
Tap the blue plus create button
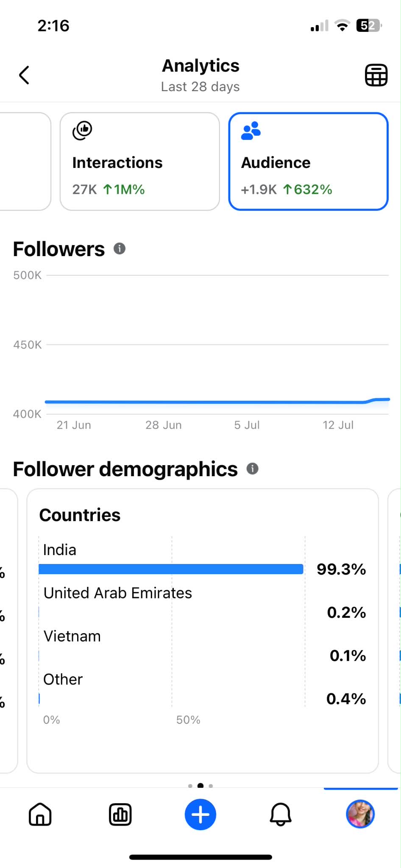[200, 814]
